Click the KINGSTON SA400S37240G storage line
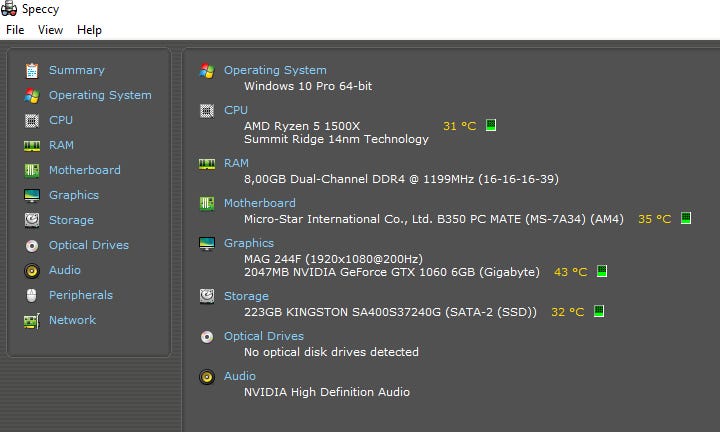This screenshot has height=432, width=720. 390,312
